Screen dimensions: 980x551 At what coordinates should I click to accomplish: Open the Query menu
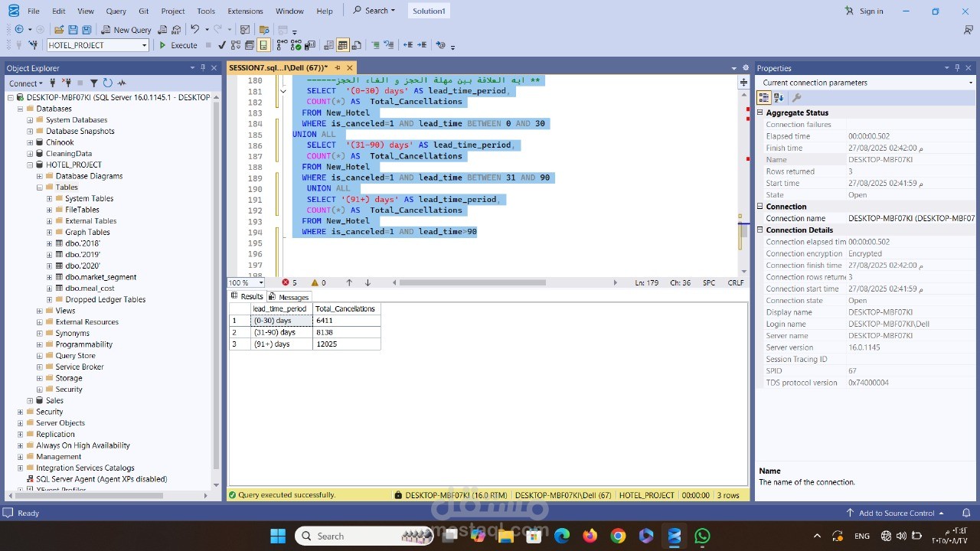click(x=116, y=11)
